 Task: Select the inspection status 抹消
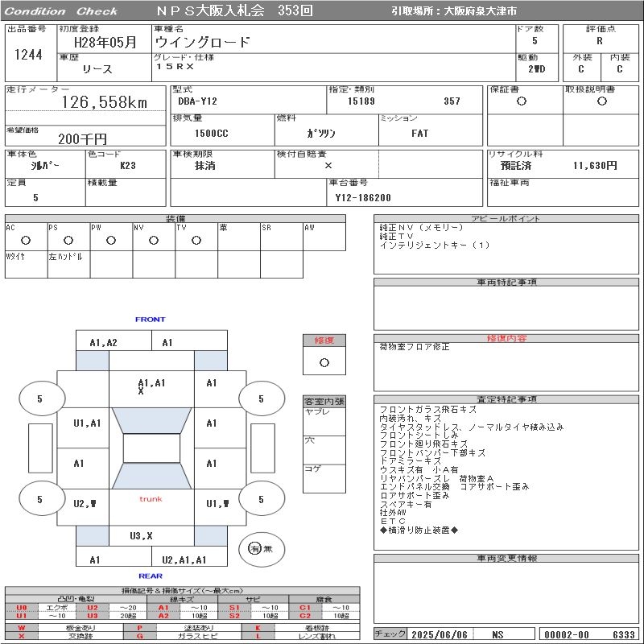click(205, 166)
